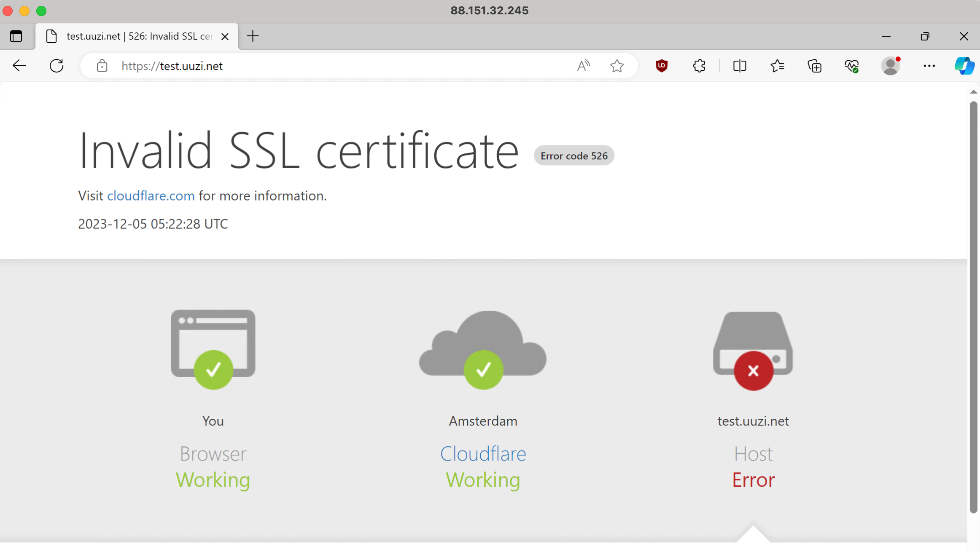Click Working status under Browser
This screenshot has height=552, width=980.
[213, 480]
